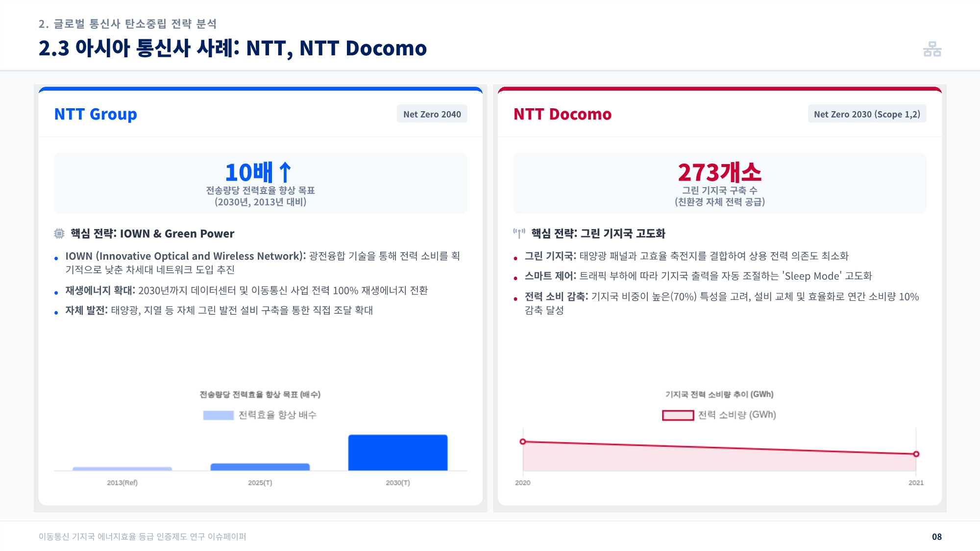The height and width of the screenshot is (551, 980).
Task: Click the Net Zero 2030 (Scope 1,2) badge
Action: [866, 114]
